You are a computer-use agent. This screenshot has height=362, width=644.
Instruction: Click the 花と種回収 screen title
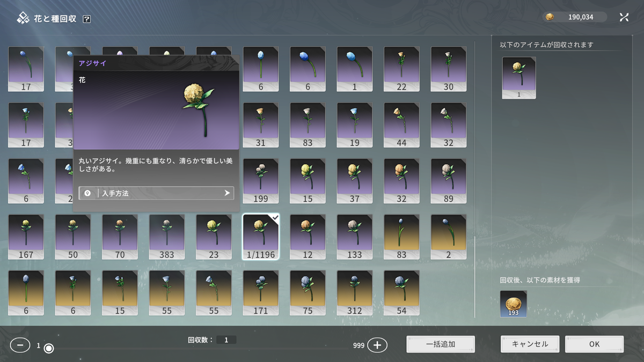pyautogui.click(x=55, y=19)
